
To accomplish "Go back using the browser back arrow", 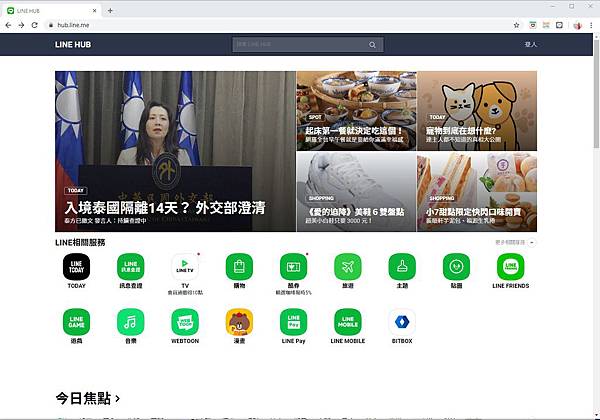I will coord(8,25).
